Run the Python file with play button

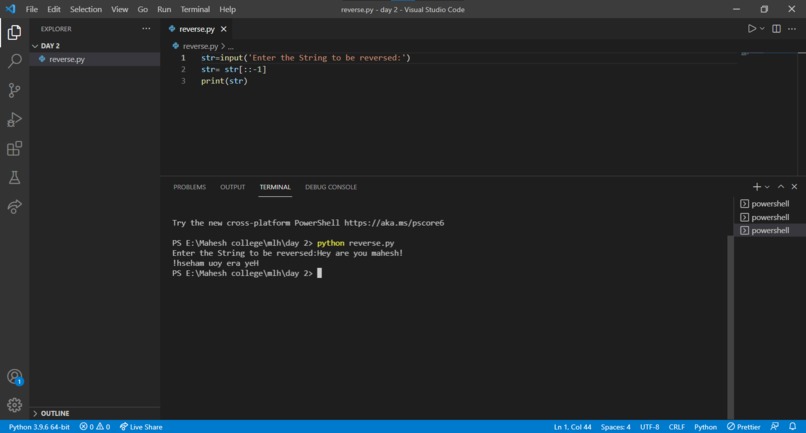(752, 29)
